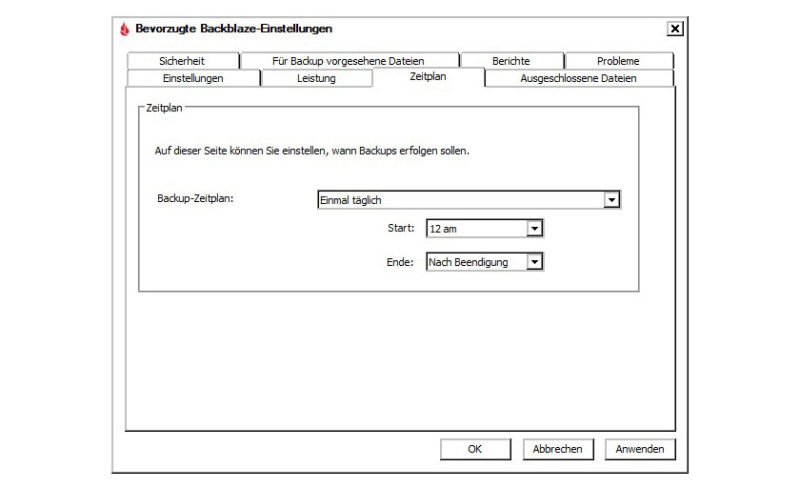Screen dimensions: 800x488
Task: Click the Bevorzugte Backblaze-Einstellungen window title
Action: [234, 29]
